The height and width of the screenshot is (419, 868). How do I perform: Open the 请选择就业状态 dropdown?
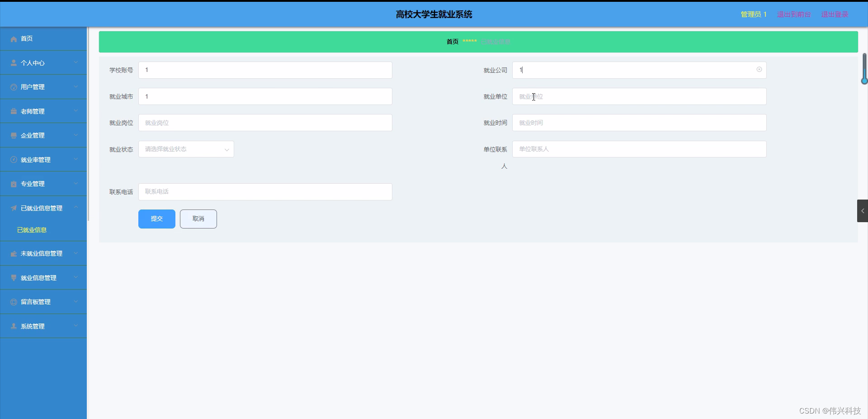click(x=185, y=149)
